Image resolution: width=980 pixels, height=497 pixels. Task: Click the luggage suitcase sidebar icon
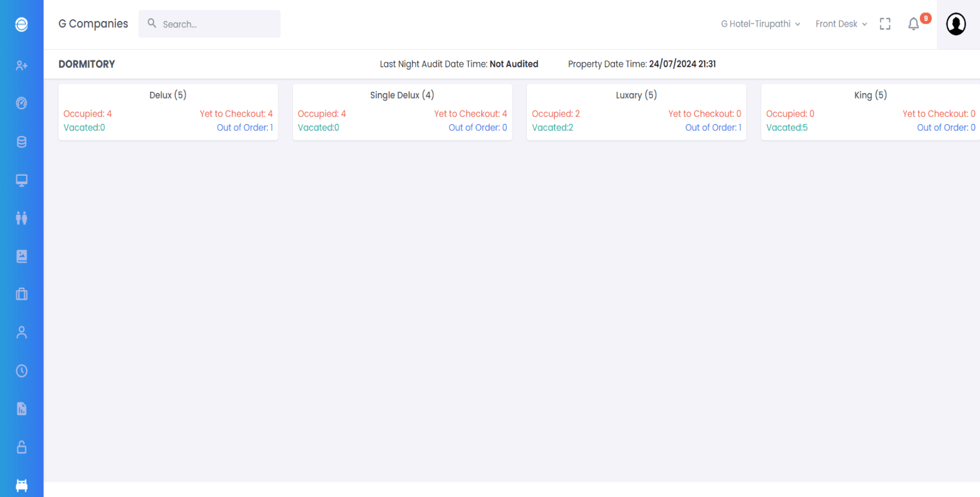[x=22, y=294]
